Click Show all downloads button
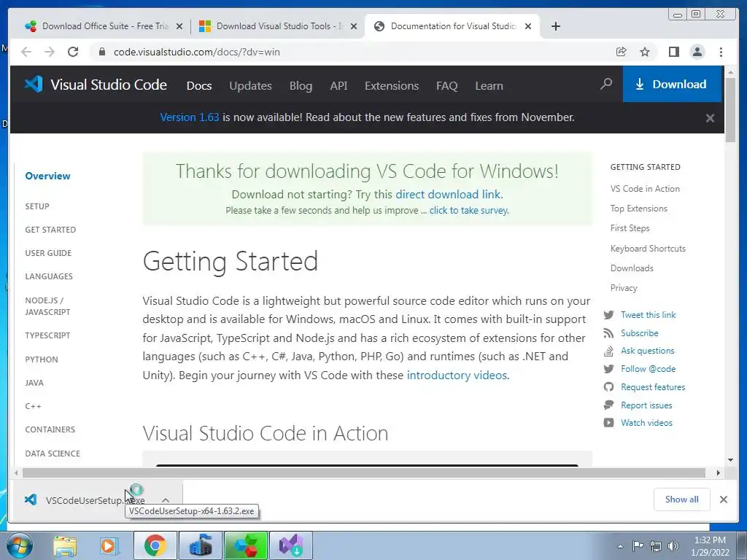The width and height of the screenshot is (747, 560). [682, 499]
